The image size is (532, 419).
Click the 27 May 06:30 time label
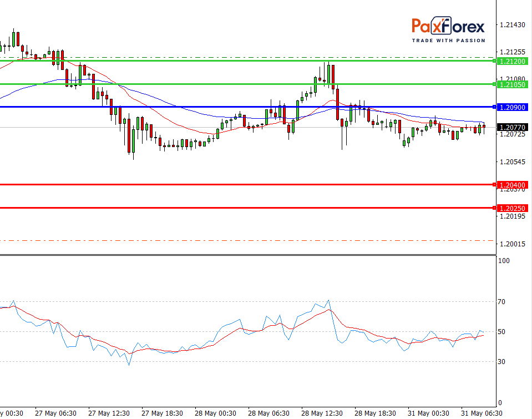[55, 413]
